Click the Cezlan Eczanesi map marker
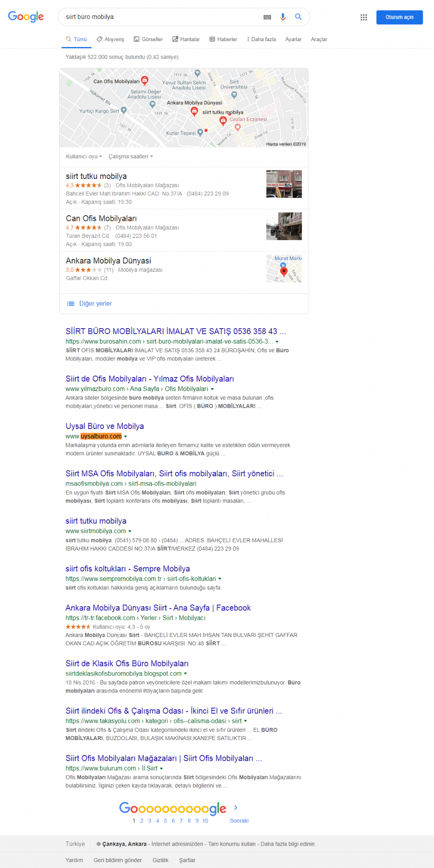Viewport: 434px width, 868px height. 238,127
